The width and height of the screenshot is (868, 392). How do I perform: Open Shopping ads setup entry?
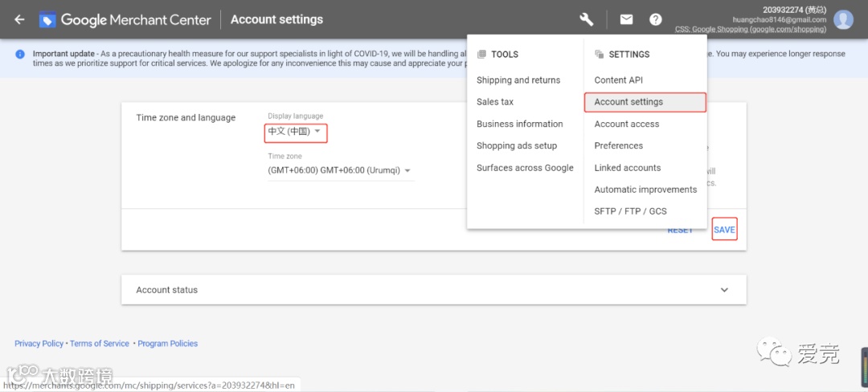(517, 146)
